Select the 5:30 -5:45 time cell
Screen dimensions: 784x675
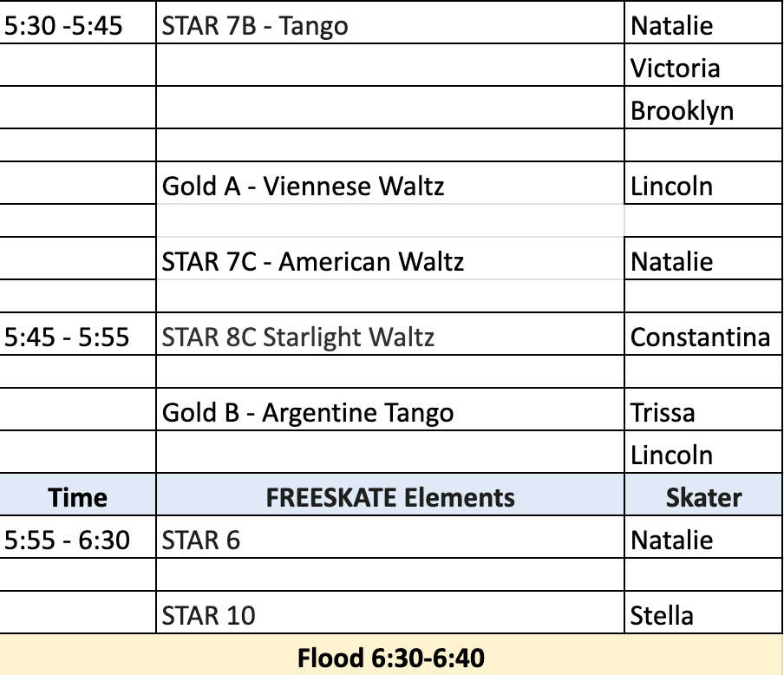(77, 23)
